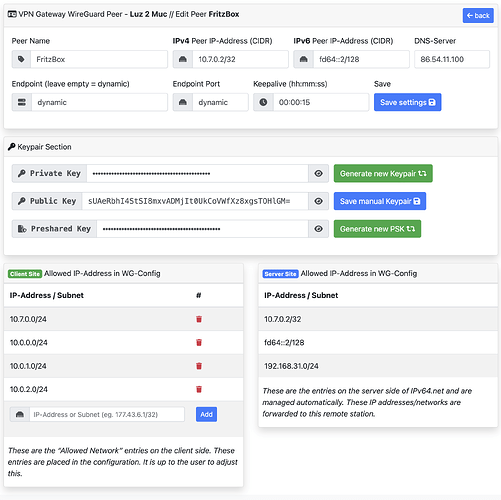Screen dimensions: 501x500
Task: Generate a new Keypair
Action: (383, 173)
